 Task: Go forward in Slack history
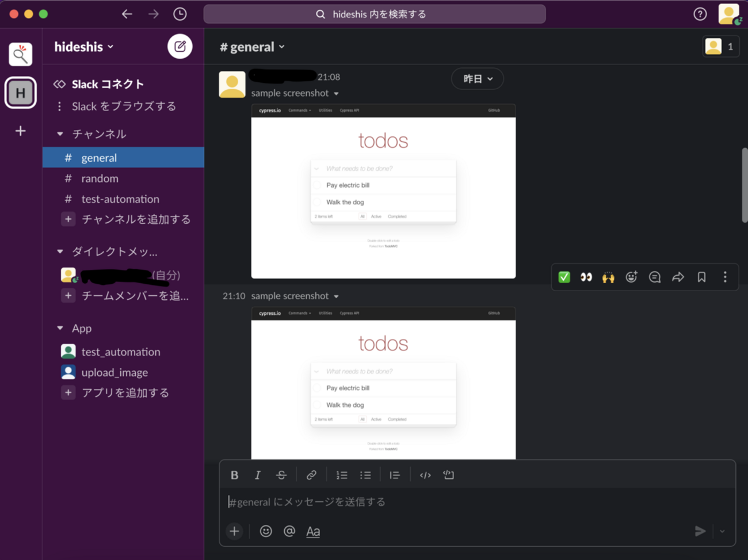pyautogui.click(x=153, y=14)
